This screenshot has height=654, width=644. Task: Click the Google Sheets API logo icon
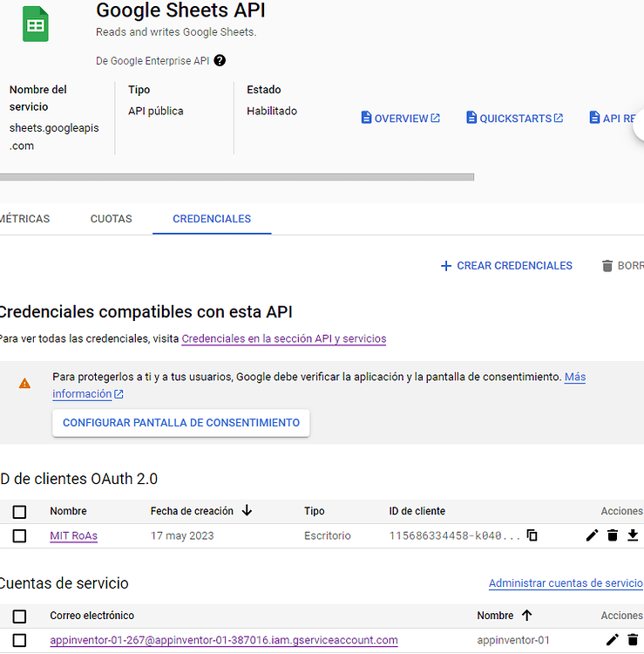click(x=36, y=24)
